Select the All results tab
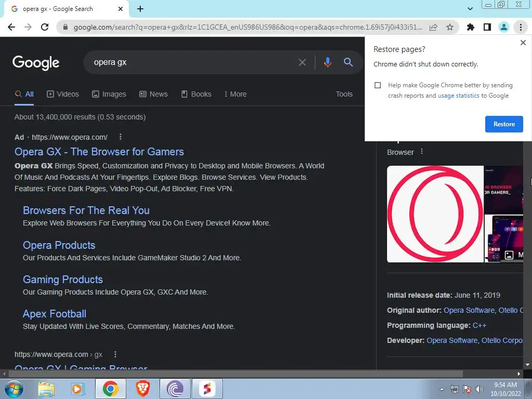 [24, 94]
